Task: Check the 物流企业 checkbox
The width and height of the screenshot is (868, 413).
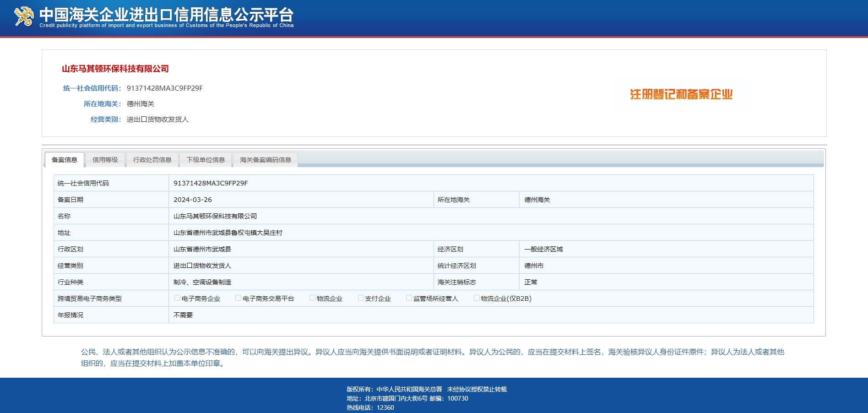Action: click(312, 298)
